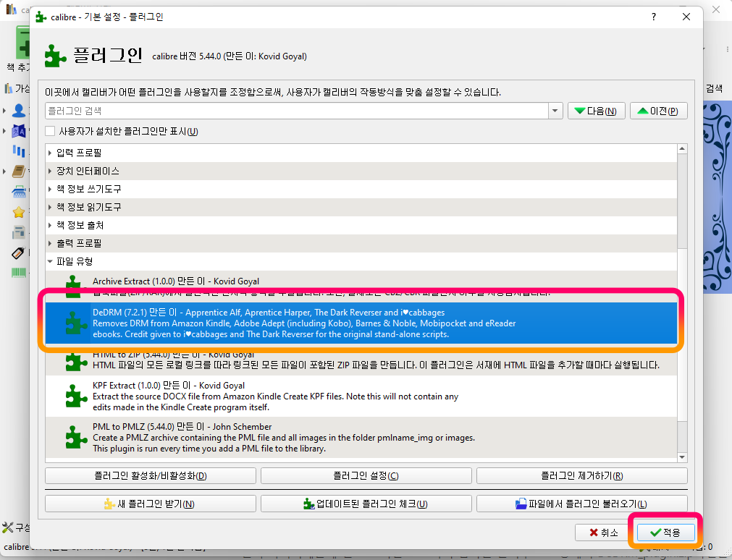Select the HTML to ZIP plugin description text
This screenshot has height=560, width=732.
click(376, 365)
